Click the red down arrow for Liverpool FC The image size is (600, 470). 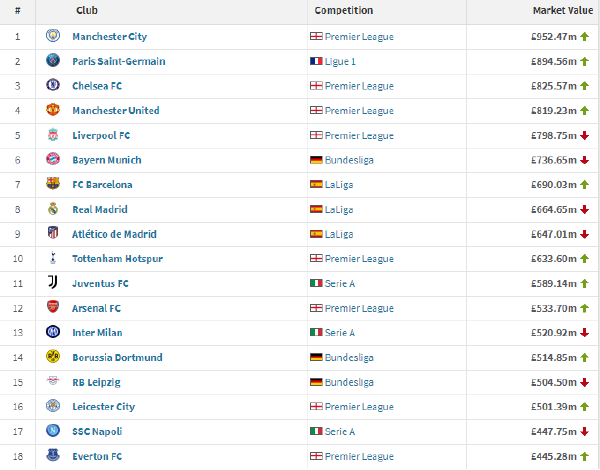pos(584,135)
